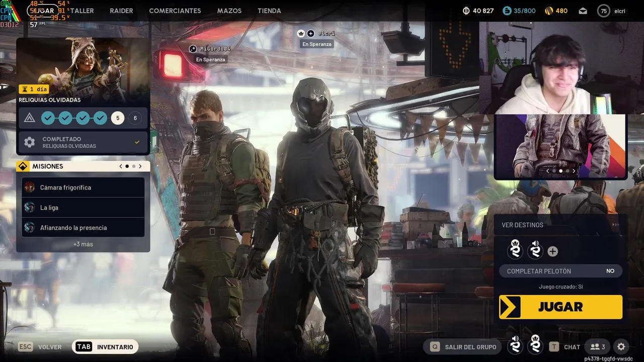Image resolution: width=644 pixels, height=362 pixels.
Task: Select the first dot of the cosmetic carousel
Action: tap(554, 171)
